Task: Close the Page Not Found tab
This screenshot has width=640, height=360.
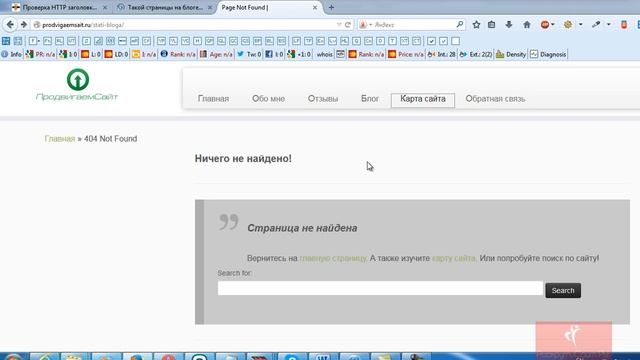Action: (x=315, y=7)
